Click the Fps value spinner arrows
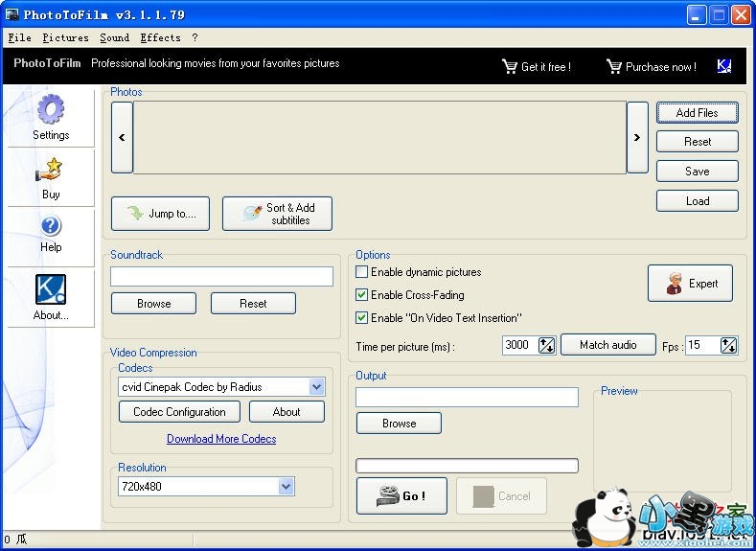This screenshot has width=756, height=551. [x=728, y=346]
